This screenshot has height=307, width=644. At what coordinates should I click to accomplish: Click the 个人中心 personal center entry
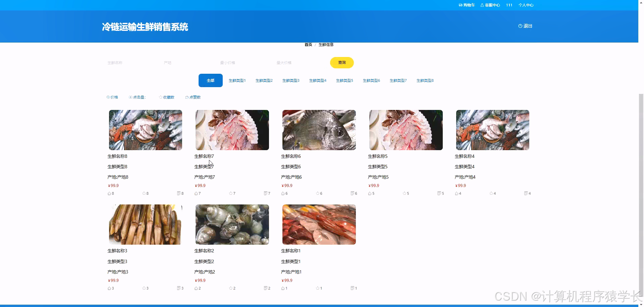click(526, 5)
